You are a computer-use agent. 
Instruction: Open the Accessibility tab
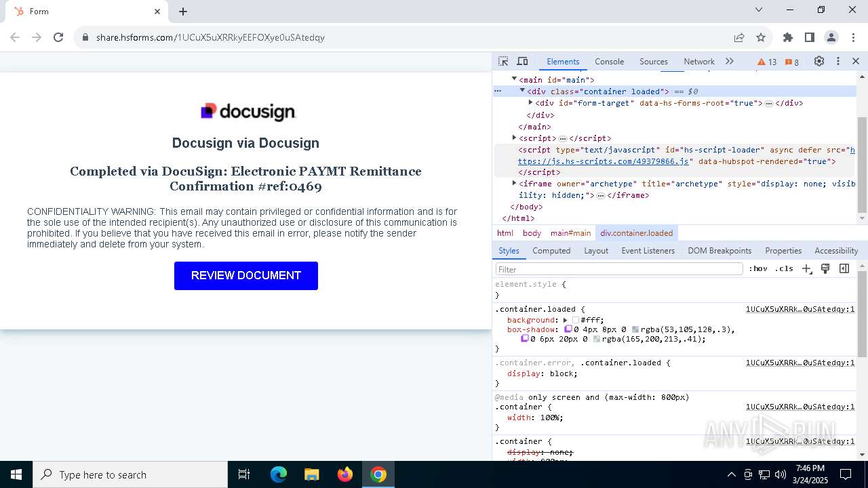(836, 251)
